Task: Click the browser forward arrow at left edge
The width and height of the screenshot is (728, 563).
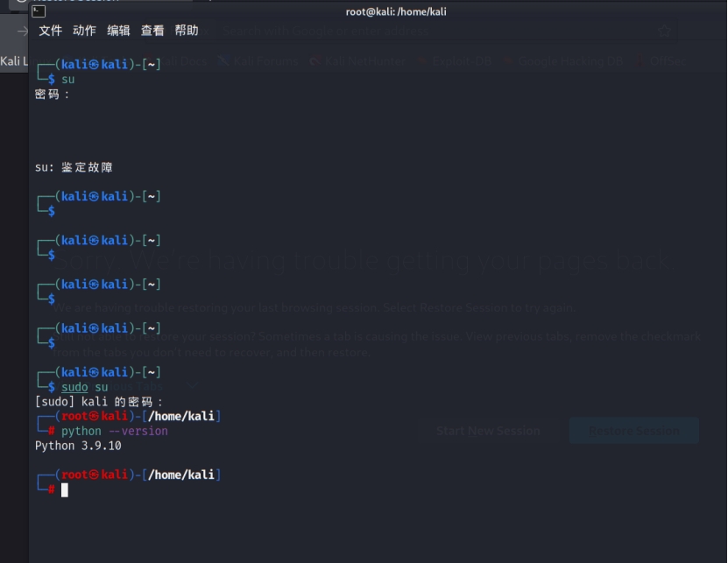Action: coord(22,32)
